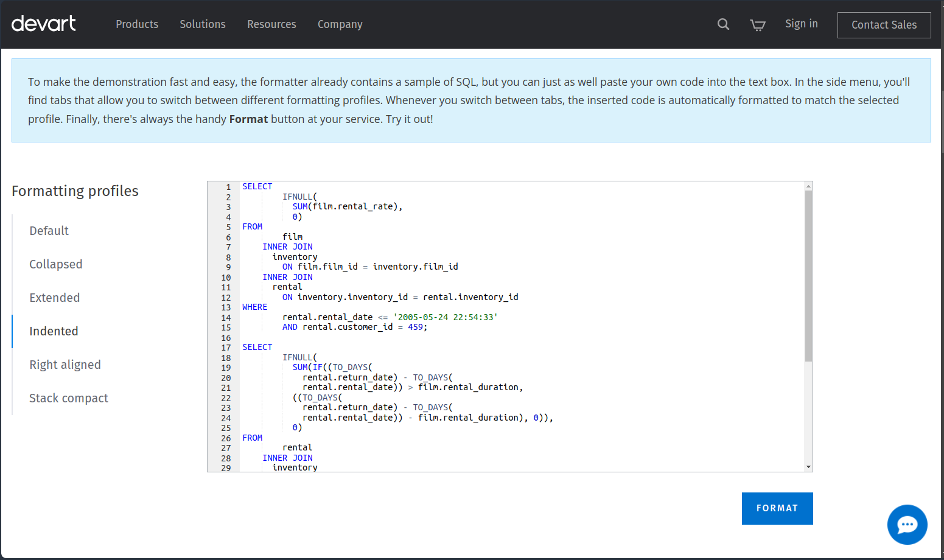Click the Contact Sales button
This screenshot has width=944, height=560.
click(x=884, y=25)
